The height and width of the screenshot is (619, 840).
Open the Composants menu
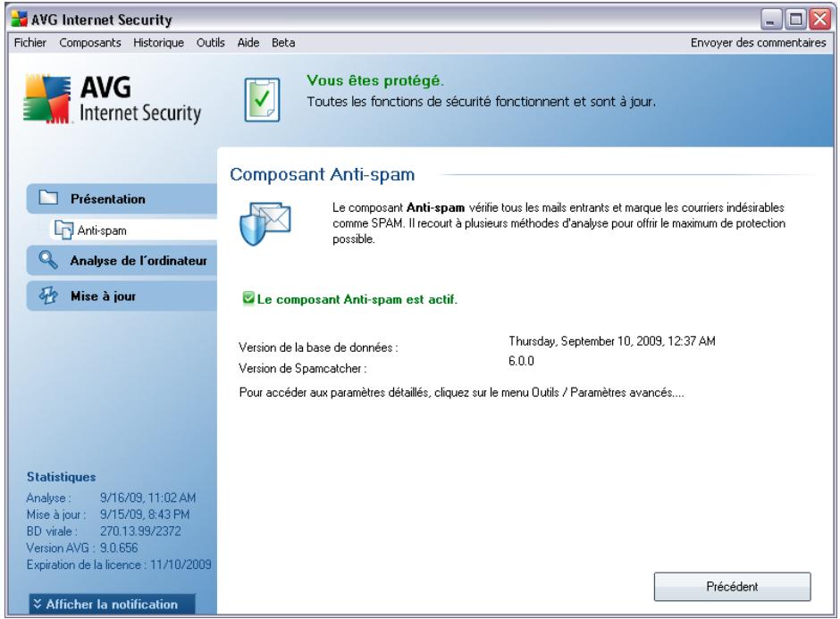(x=90, y=43)
